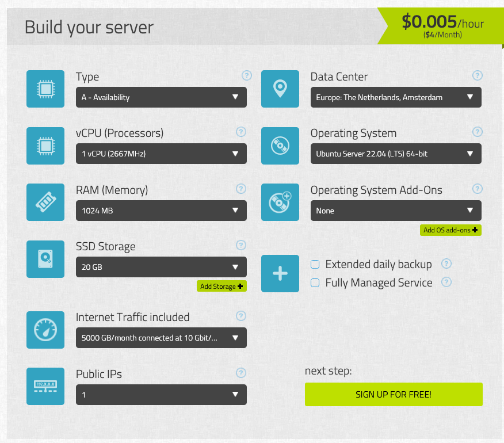Click the Public IPs network icon

(x=45, y=387)
